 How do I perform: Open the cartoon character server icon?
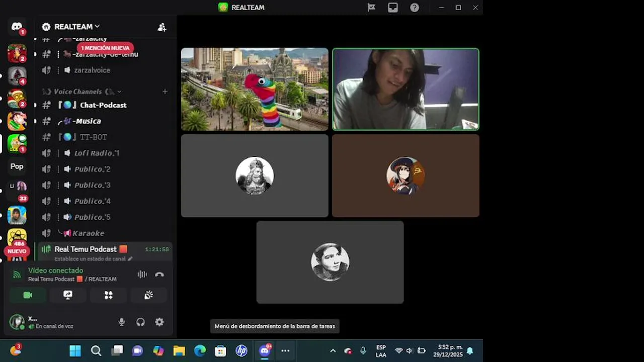17,121
